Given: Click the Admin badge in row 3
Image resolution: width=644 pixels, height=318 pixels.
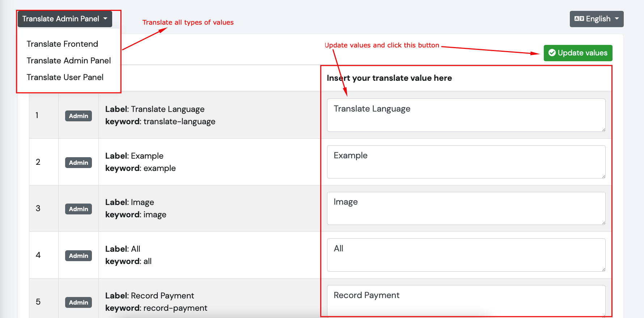Looking at the screenshot, I should point(79,209).
